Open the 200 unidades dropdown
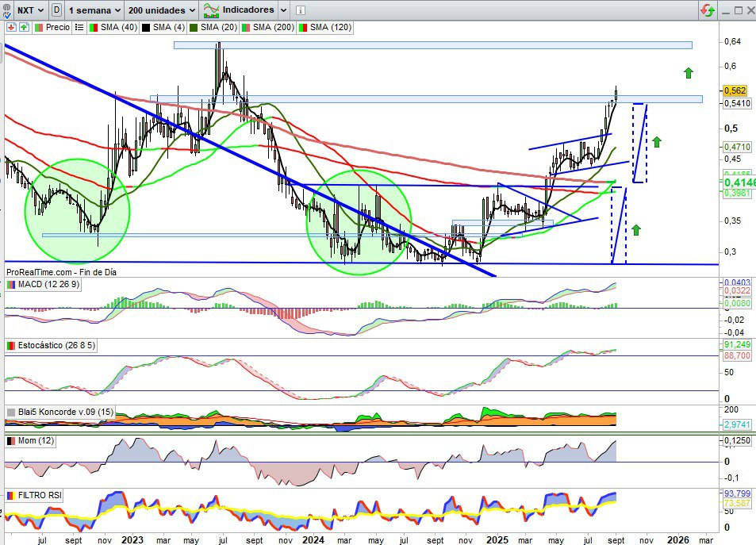Screen dimensions: 756x545 tap(162, 10)
